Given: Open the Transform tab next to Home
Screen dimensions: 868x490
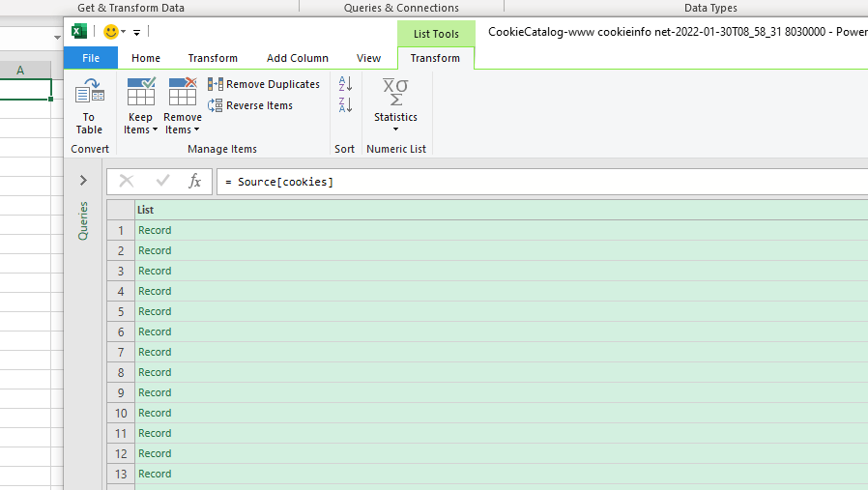Looking at the screenshot, I should tap(213, 58).
